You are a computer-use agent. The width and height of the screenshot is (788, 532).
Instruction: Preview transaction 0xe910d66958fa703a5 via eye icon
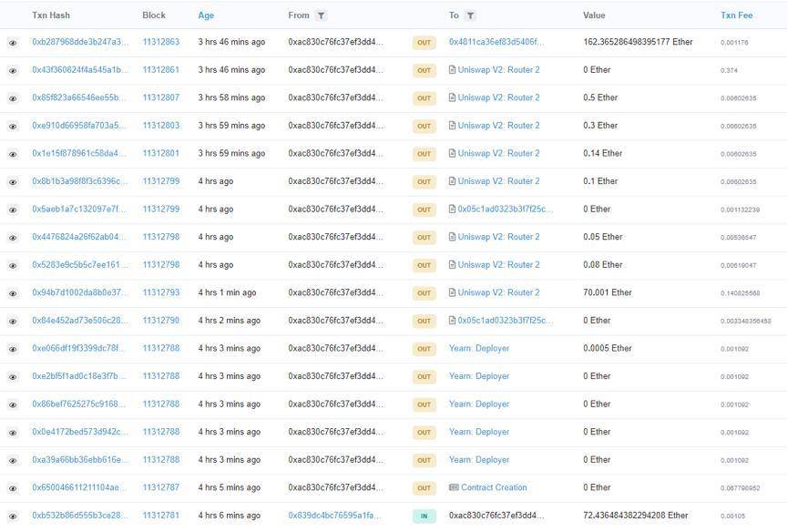pyautogui.click(x=13, y=127)
